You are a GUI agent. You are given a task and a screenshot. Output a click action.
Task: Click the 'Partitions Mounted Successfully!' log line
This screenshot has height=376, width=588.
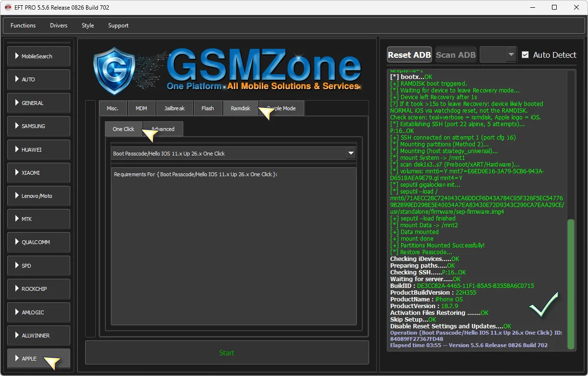(x=437, y=246)
